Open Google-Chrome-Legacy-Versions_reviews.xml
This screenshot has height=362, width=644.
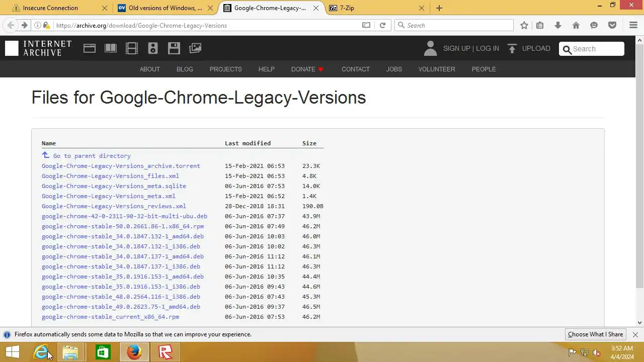(x=114, y=206)
